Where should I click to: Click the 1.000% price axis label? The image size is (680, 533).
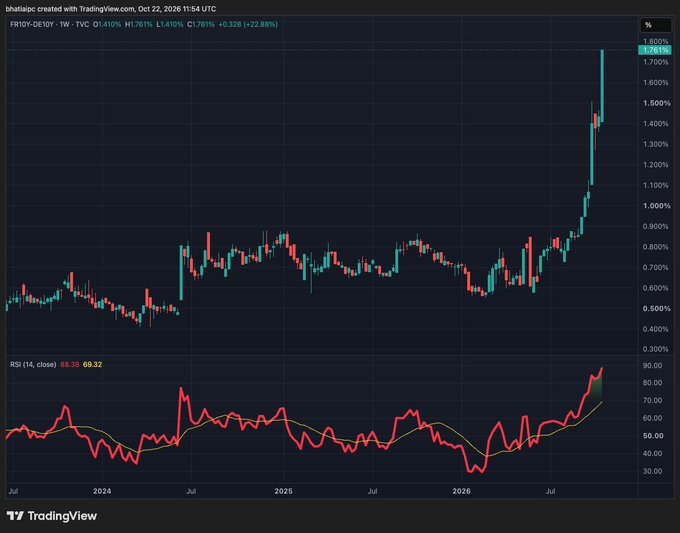click(657, 206)
